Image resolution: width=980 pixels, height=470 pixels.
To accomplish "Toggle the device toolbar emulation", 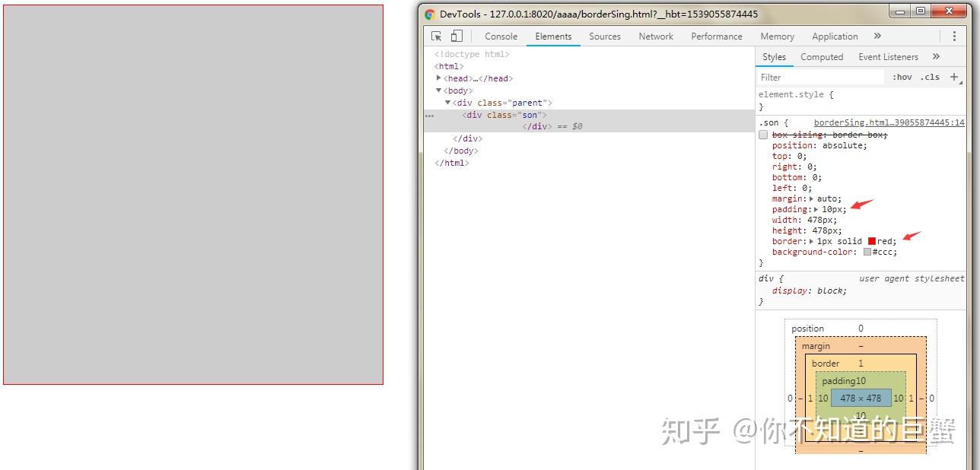I will [457, 36].
